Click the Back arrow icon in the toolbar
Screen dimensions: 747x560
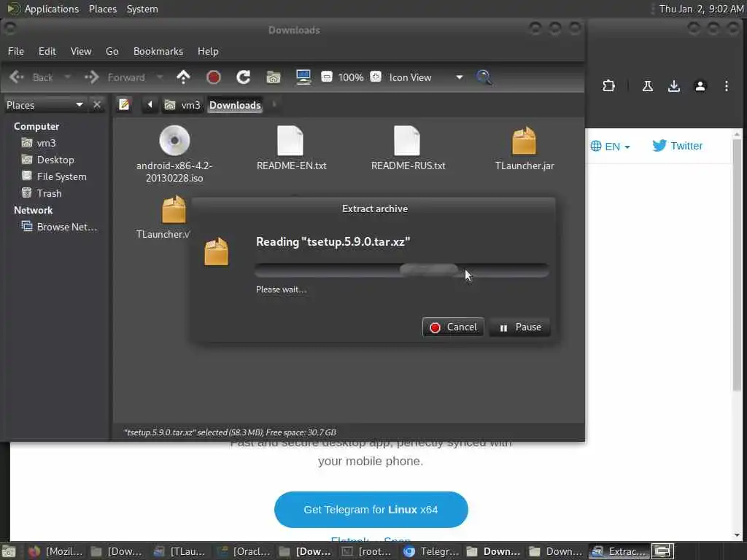pyautogui.click(x=17, y=77)
